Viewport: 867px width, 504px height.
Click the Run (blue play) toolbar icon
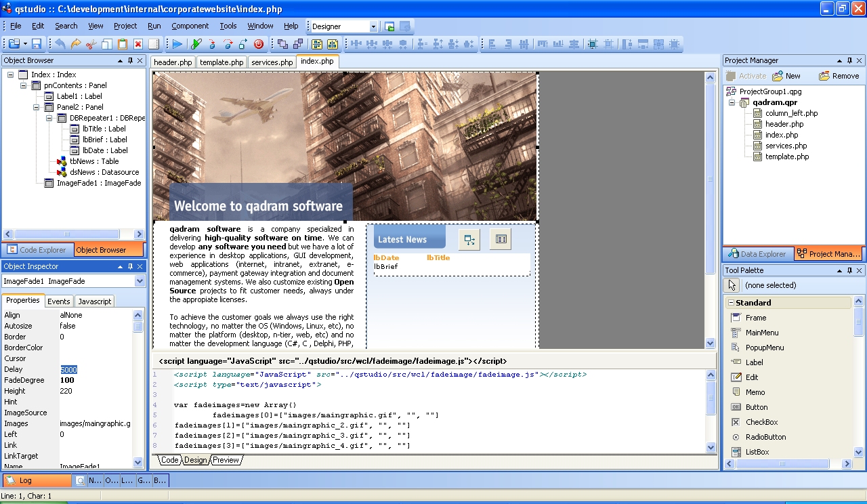pyautogui.click(x=177, y=44)
